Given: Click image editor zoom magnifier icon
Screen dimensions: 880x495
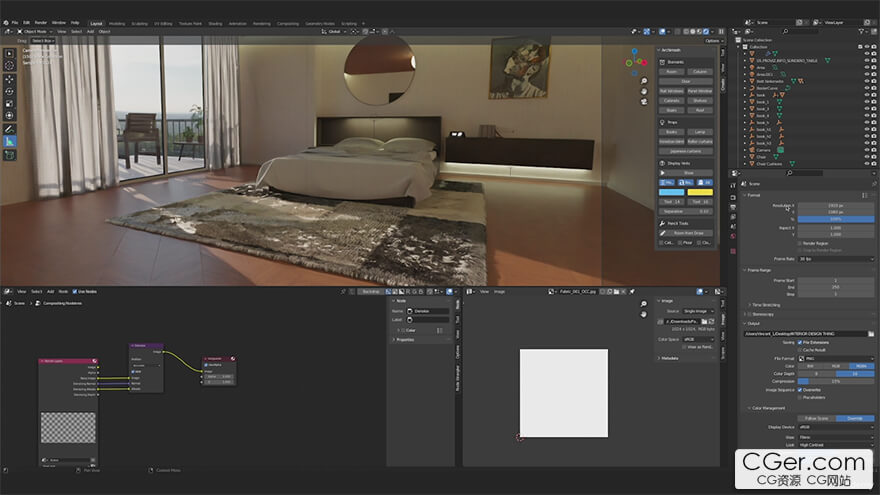Looking at the screenshot, I should coord(644,304).
